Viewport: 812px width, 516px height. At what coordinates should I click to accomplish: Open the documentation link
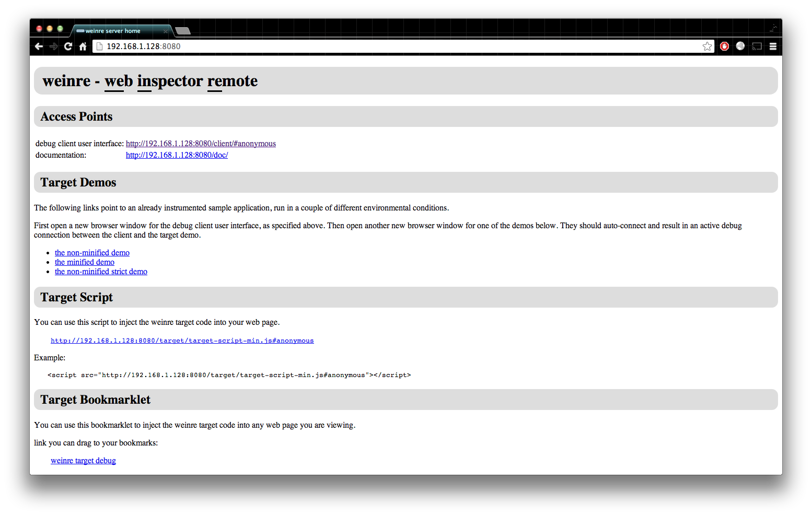177,155
